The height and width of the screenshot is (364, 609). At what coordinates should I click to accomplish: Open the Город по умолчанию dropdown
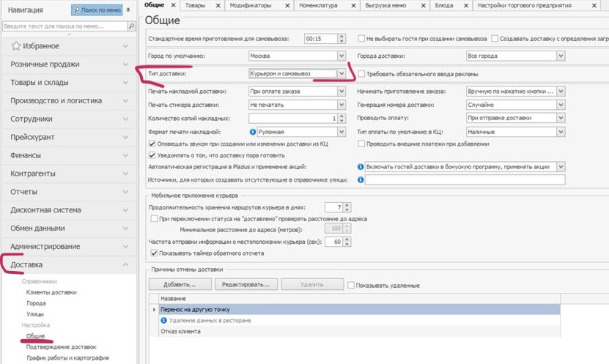pyautogui.click(x=342, y=56)
